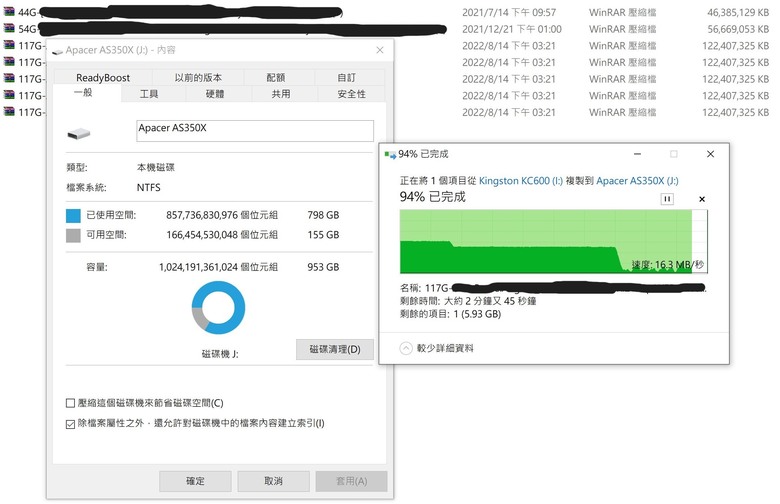Click the drive name field Apacer AS350X
The image size is (780, 504).
255,131
